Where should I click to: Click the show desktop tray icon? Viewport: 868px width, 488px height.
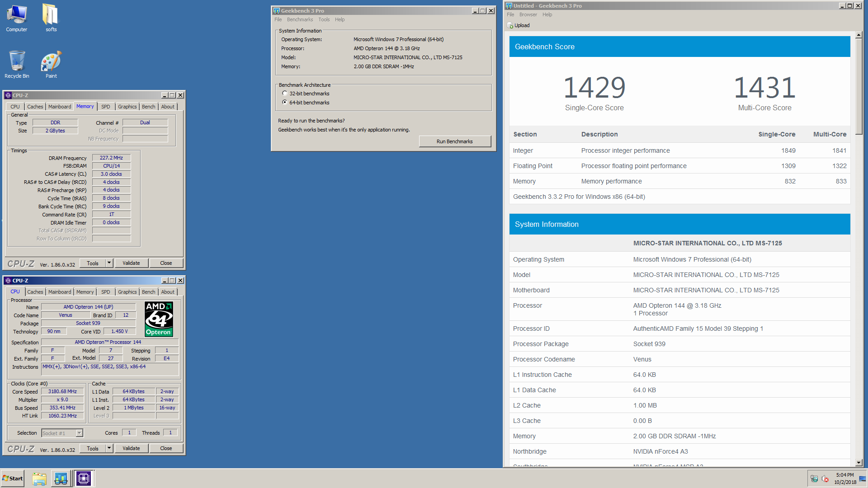click(863, 479)
